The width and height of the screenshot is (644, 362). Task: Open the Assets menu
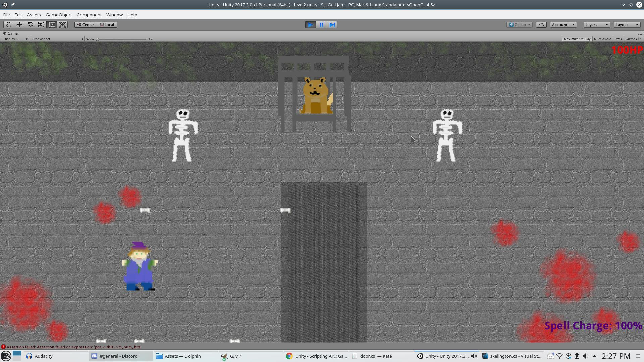click(34, 15)
